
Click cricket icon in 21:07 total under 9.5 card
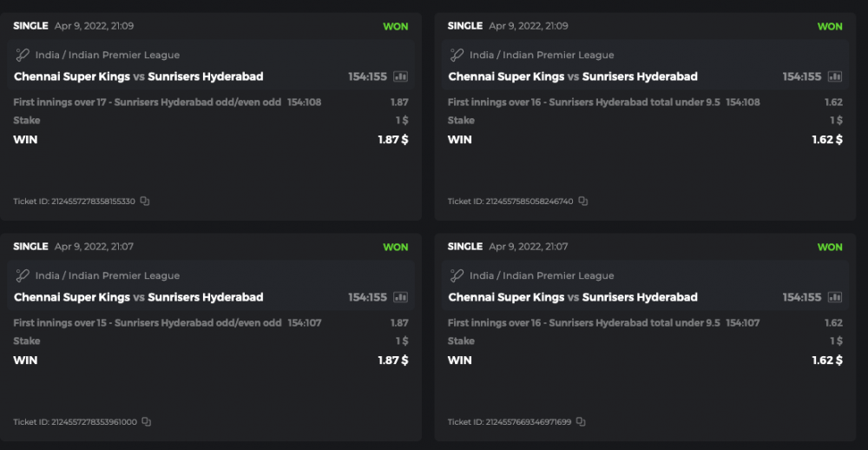(457, 275)
